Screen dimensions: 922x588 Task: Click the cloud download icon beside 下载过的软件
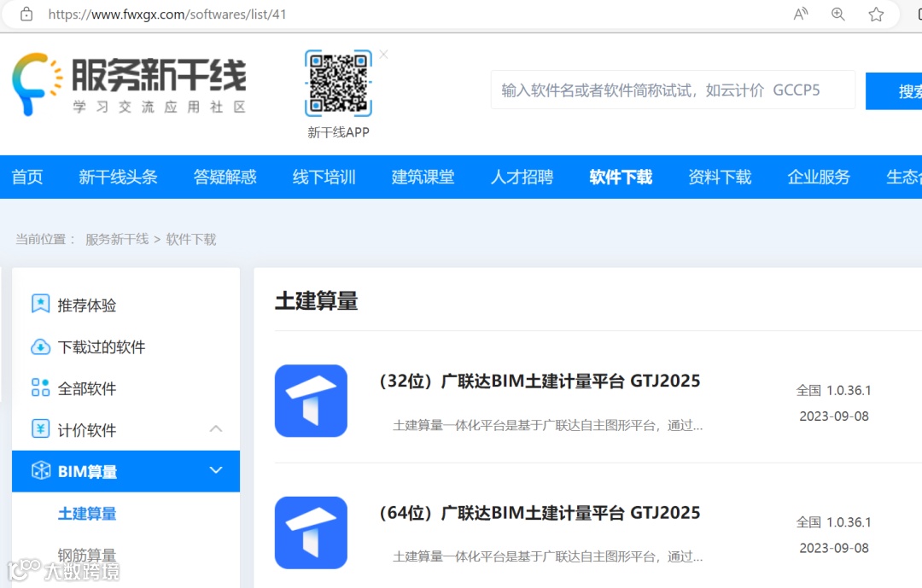pos(41,347)
